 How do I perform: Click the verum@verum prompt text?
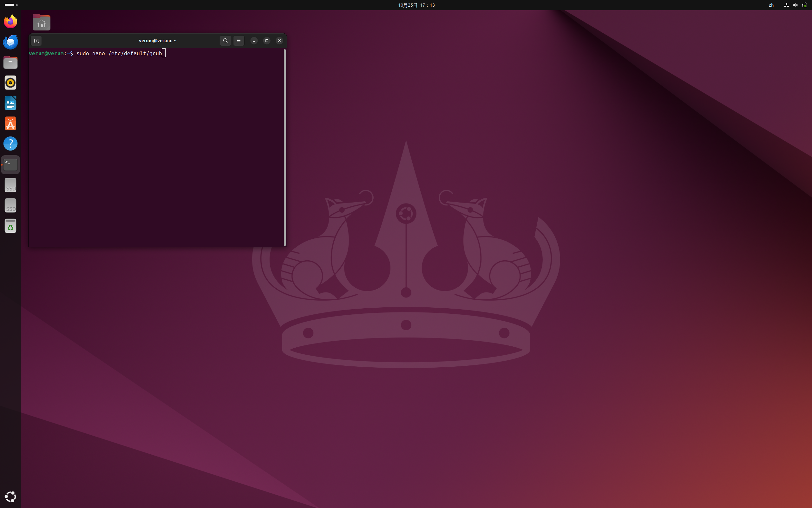(x=46, y=53)
